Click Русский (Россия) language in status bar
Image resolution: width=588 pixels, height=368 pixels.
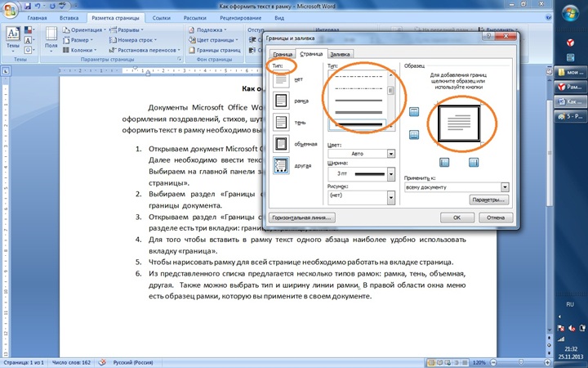[133, 363]
